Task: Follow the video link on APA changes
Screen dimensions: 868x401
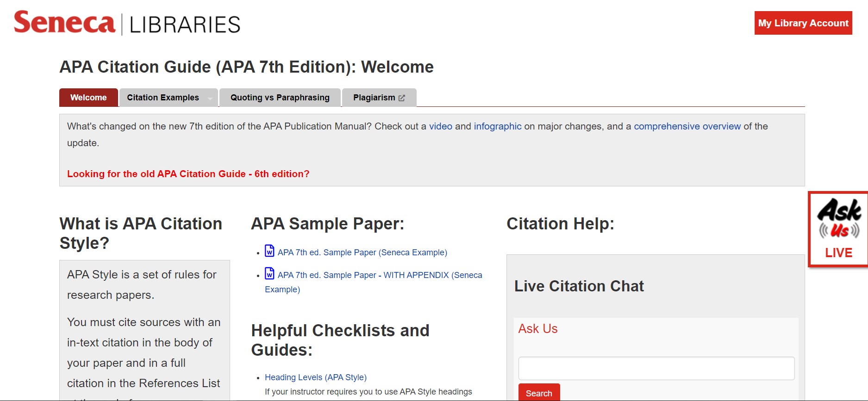Action: pos(441,126)
